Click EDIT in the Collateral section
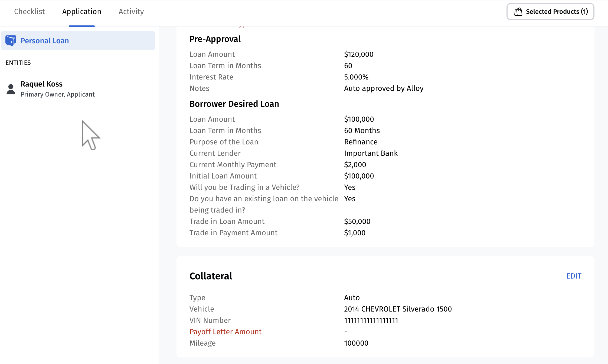608x364 pixels. [574, 276]
